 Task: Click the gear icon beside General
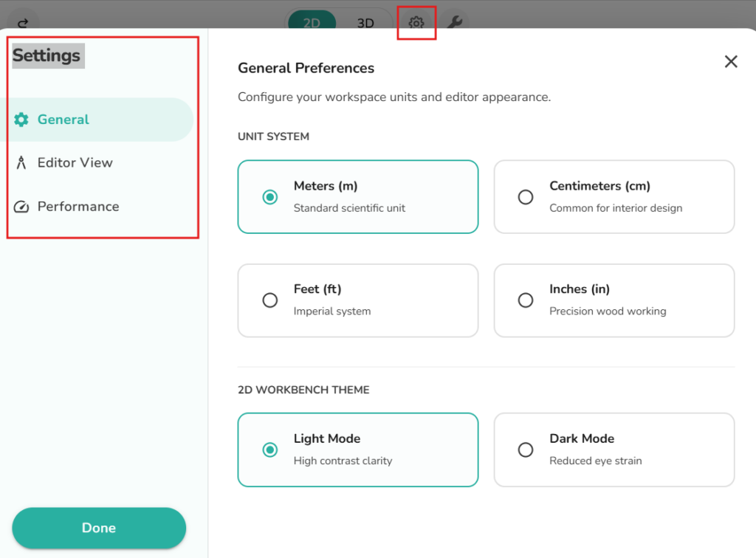tap(21, 120)
